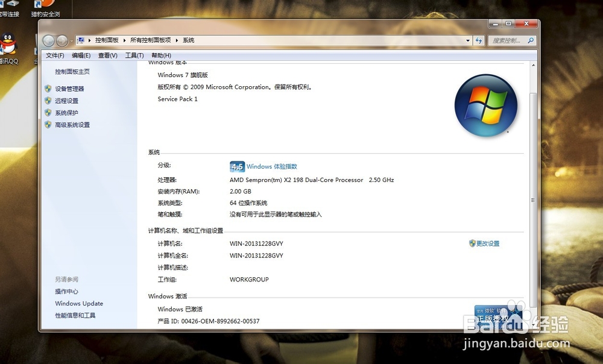Click the computer icon in address bar

coord(81,40)
